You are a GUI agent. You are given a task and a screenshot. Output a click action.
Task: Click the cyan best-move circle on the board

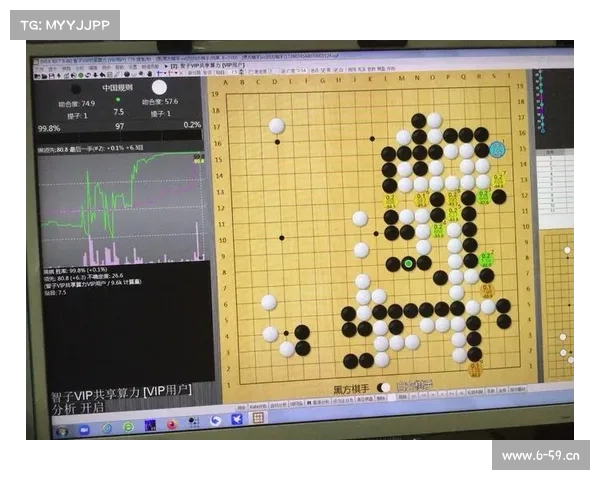[x=497, y=149]
